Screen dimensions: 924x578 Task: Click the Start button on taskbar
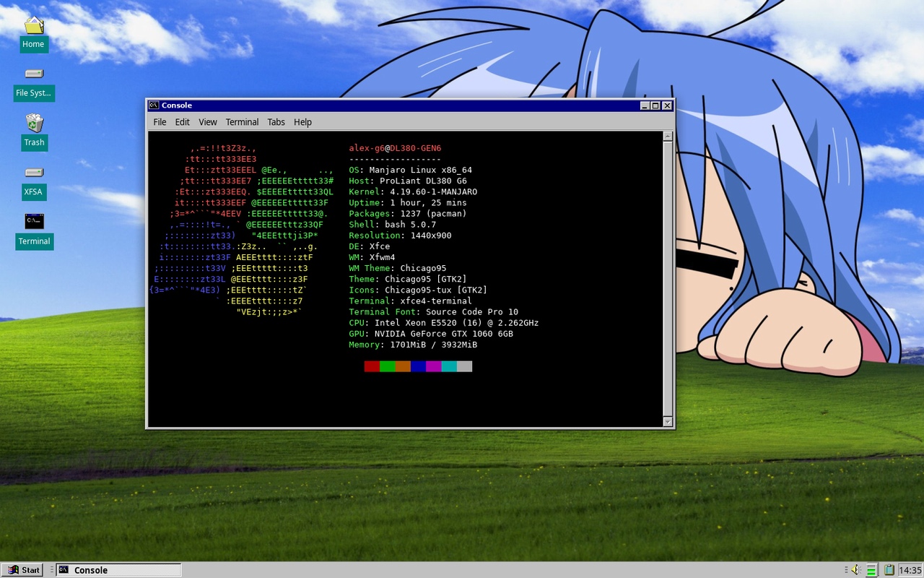(x=23, y=570)
